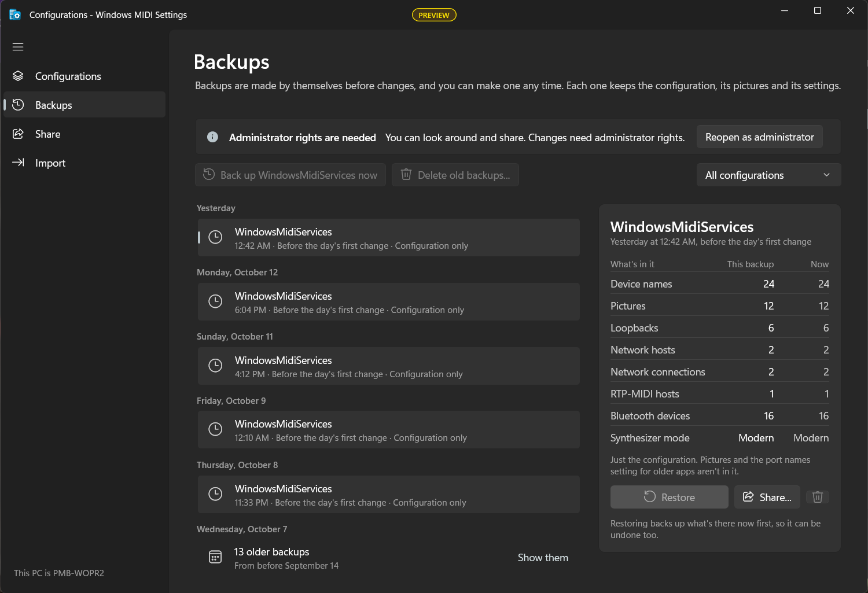Click the 'Pictures' row label
The height and width of the screenshot is (593, 868).
[628, 306]
